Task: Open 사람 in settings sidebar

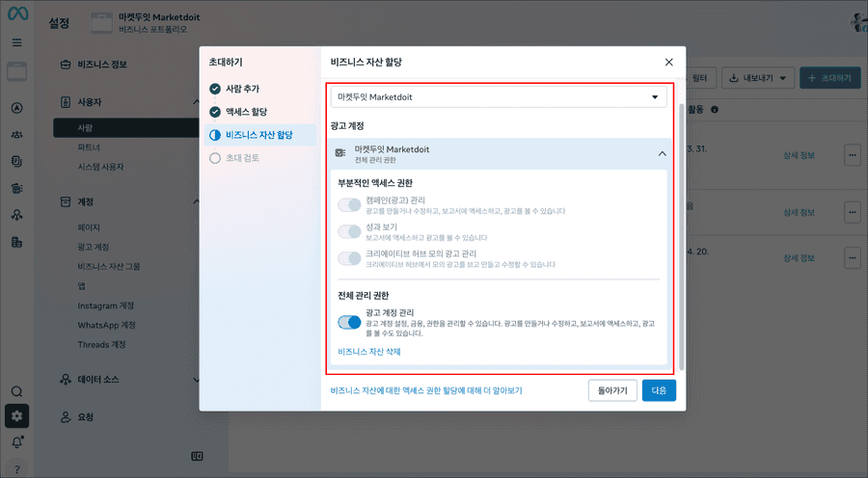Action: pos(126,128)
